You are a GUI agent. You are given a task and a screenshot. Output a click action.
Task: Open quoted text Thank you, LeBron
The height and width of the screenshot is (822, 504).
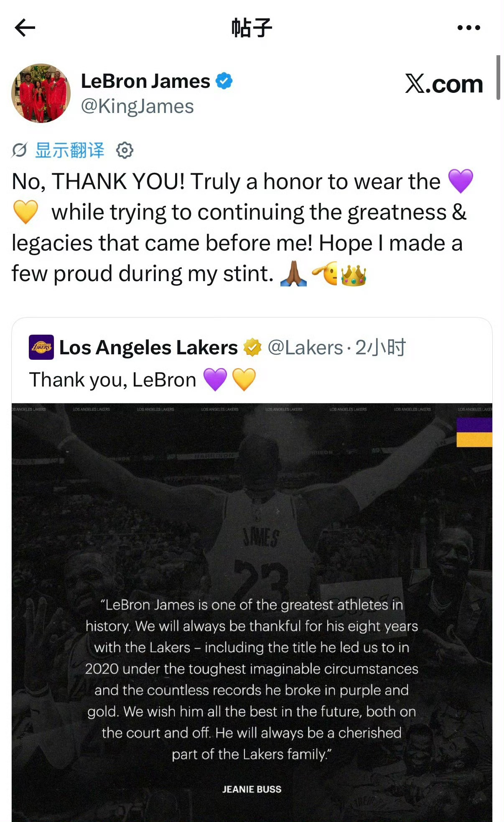point(112,380)
